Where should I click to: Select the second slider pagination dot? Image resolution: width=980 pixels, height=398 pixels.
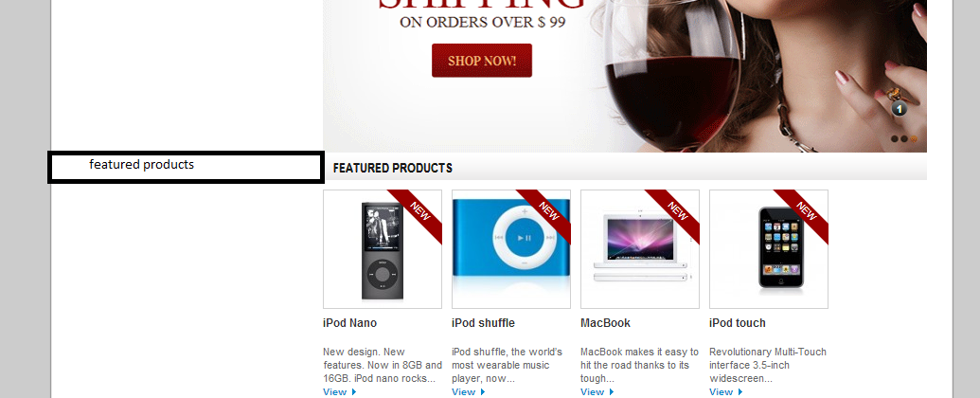click(x=903, y=139)
